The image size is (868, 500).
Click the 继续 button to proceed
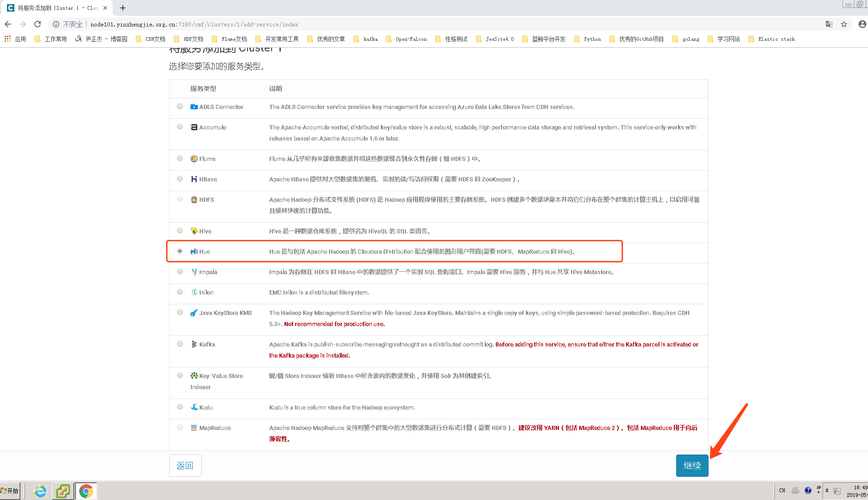[692, 465]
